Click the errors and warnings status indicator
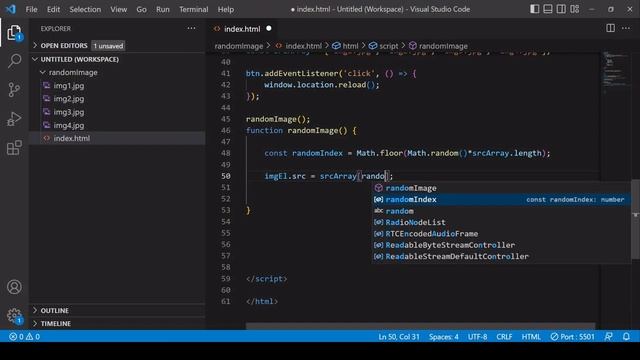Viewport: 640px width, 360px height. (24, 337)
